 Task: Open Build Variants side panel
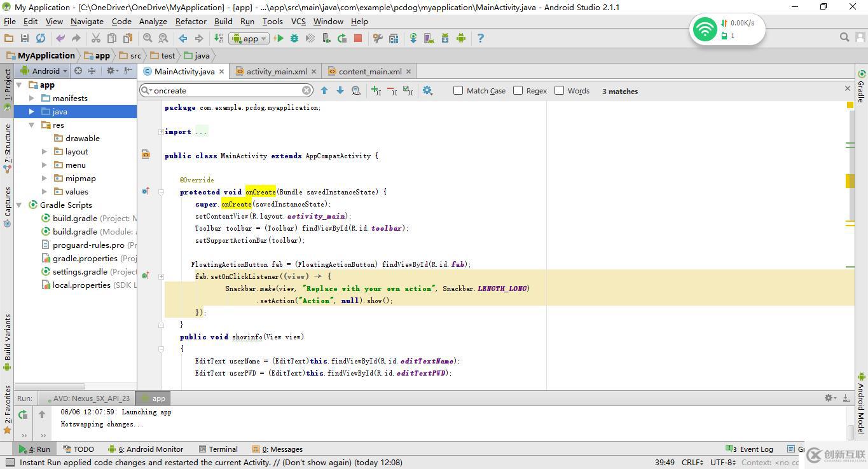pos(7,342)
